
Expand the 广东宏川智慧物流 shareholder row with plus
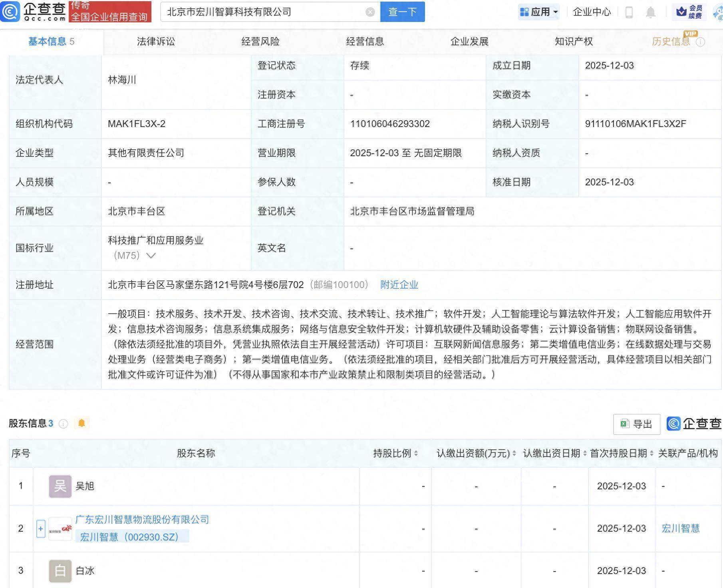coord(40,528)
